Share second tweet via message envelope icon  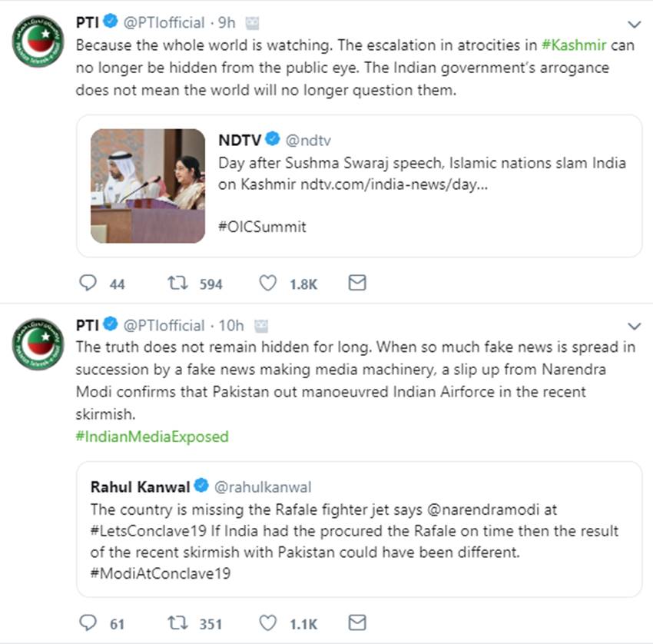click(357, 622)
